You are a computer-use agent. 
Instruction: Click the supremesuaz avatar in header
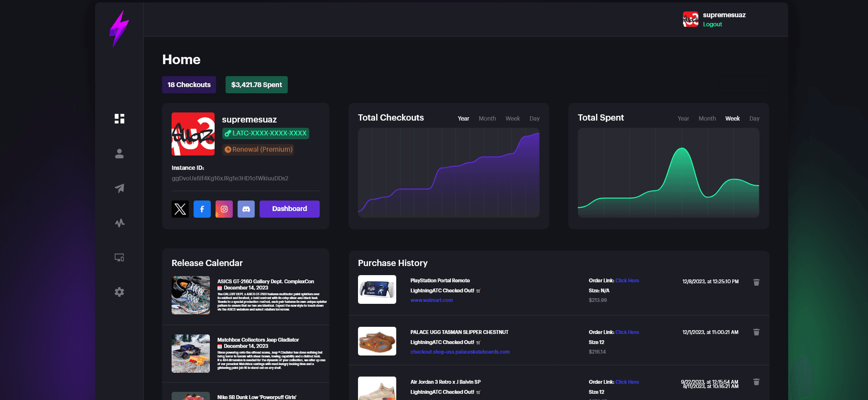691,19
